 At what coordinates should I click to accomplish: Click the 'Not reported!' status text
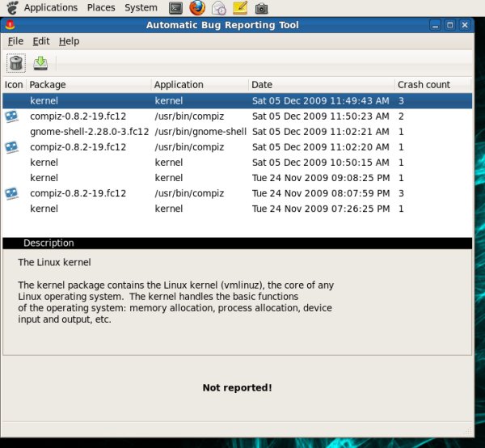[x=237, y=387]
